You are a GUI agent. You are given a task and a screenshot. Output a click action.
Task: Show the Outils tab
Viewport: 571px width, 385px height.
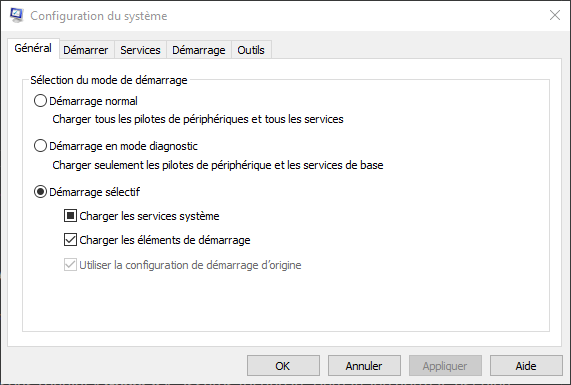coord(251,50)
